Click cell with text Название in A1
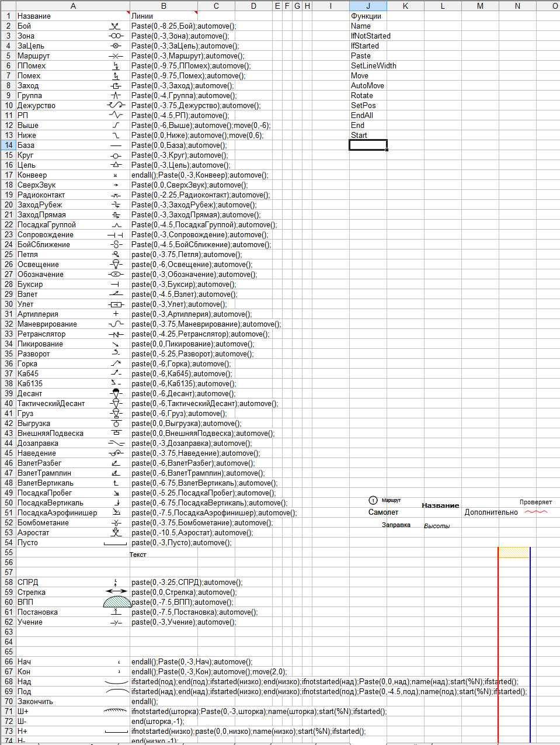The image size is (560, 745). click(x=73, y=16)
